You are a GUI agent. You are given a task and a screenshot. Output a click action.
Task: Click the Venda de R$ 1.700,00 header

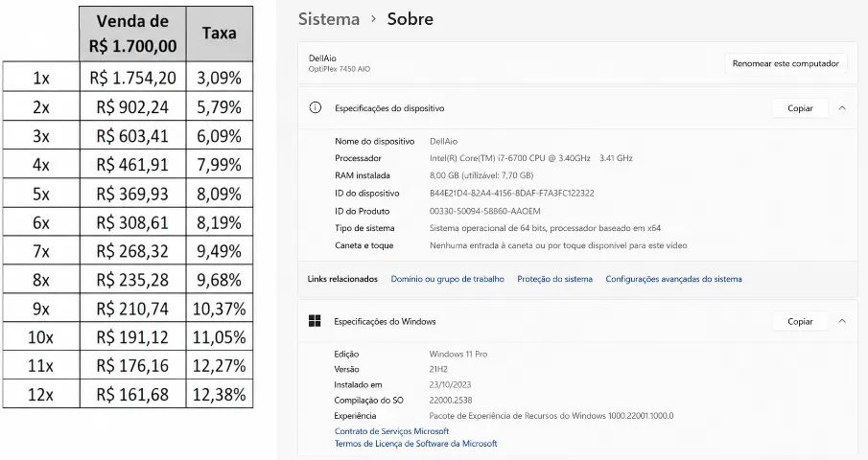click(133, 34)
